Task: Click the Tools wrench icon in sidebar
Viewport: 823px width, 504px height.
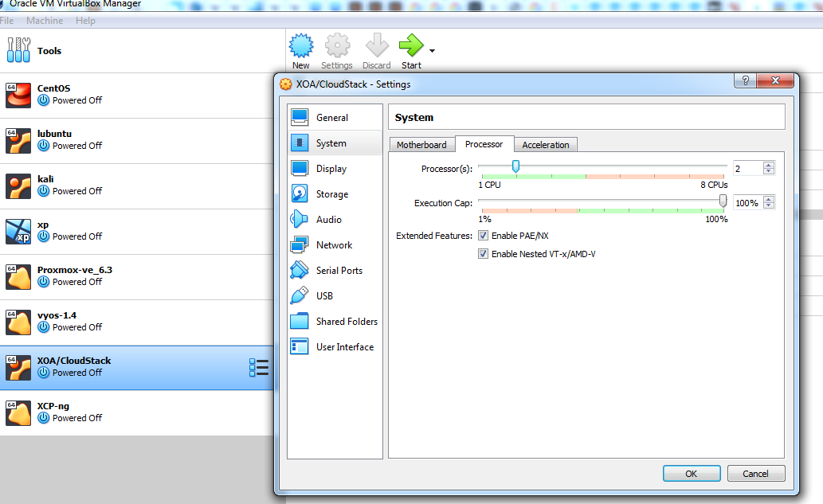Action: point(18,50)
